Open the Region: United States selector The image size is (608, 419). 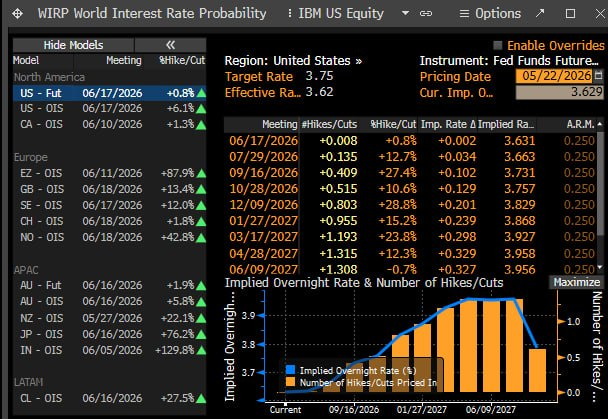tap(293, 61)
